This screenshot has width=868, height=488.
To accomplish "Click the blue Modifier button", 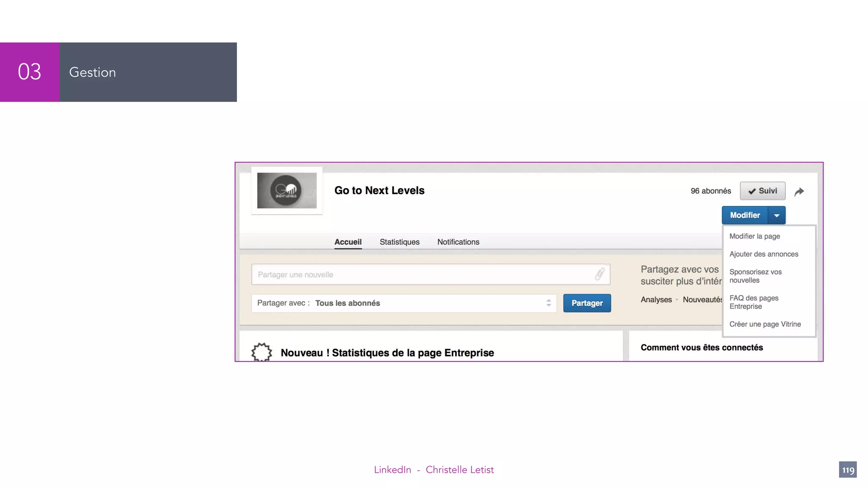I will coord(745,215).
